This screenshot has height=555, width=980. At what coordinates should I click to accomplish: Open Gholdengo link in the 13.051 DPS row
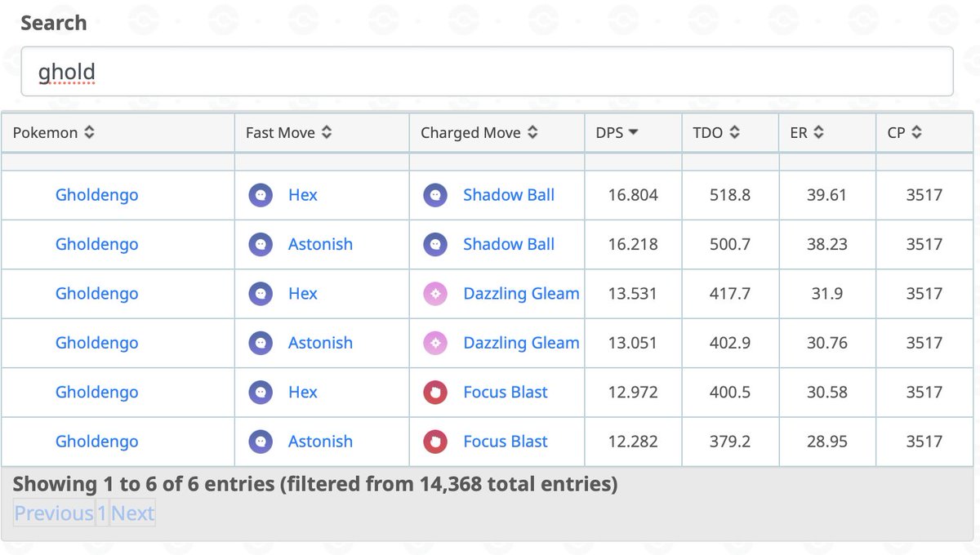97,343
